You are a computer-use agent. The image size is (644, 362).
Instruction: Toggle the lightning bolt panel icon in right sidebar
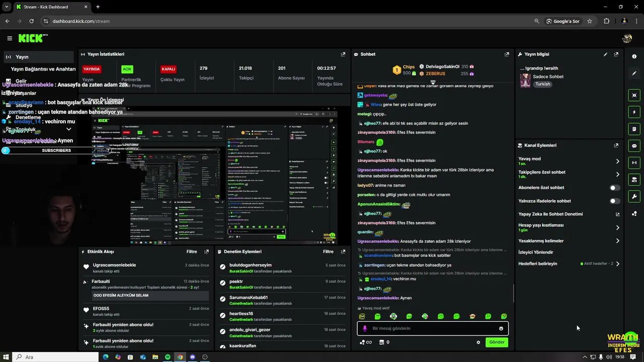click(634, 112)
